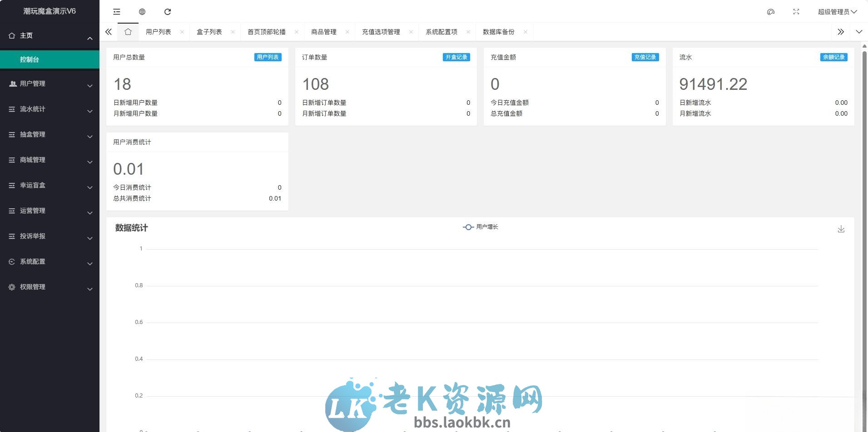The width and height of the screenshot is (868, 432).
Task: Open the 超级管理员 dropdown
Action: (x=836, y=12)
